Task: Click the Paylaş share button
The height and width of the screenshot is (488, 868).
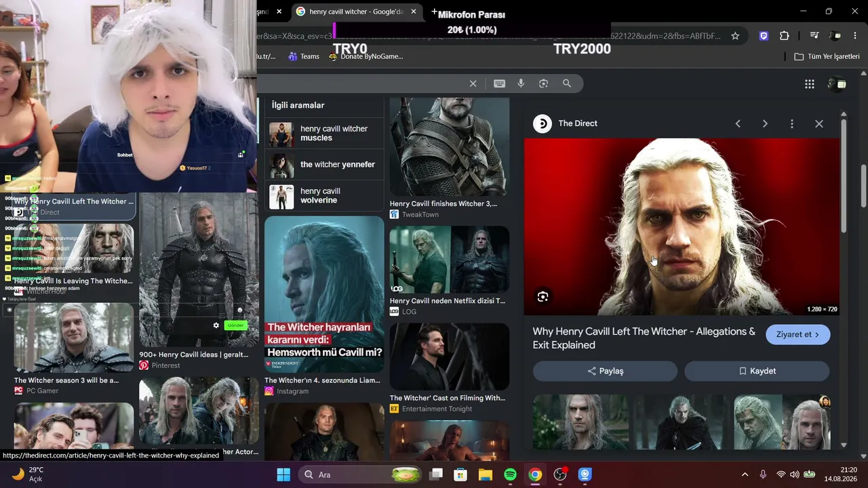Action: 605,371
